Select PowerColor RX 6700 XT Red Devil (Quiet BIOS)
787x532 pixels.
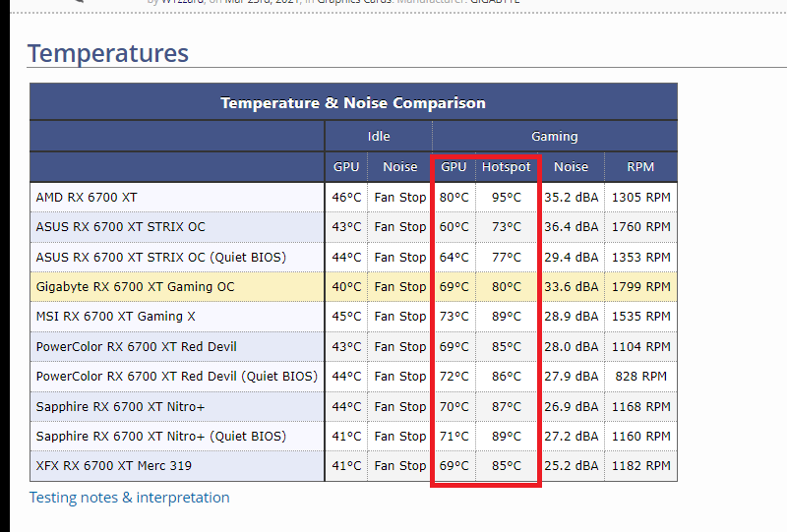click(177, 377)
